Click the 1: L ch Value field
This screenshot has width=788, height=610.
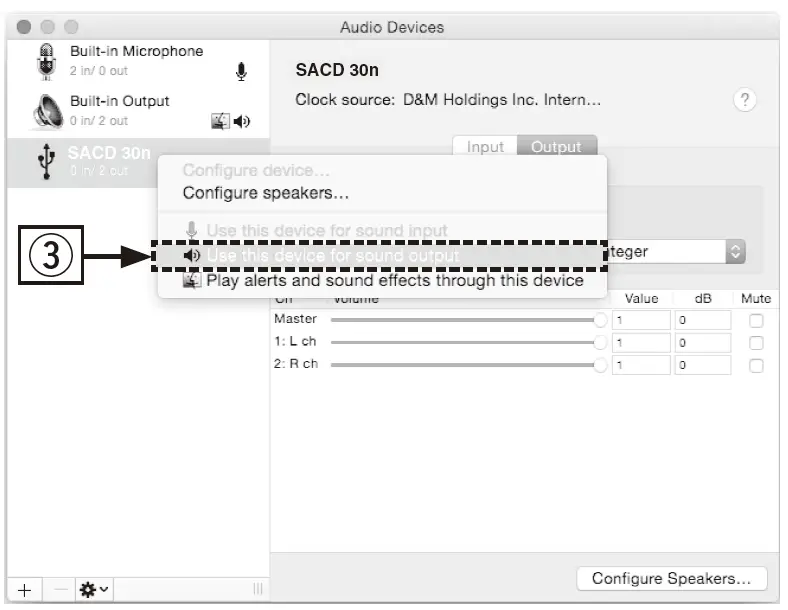click(641, 343)
